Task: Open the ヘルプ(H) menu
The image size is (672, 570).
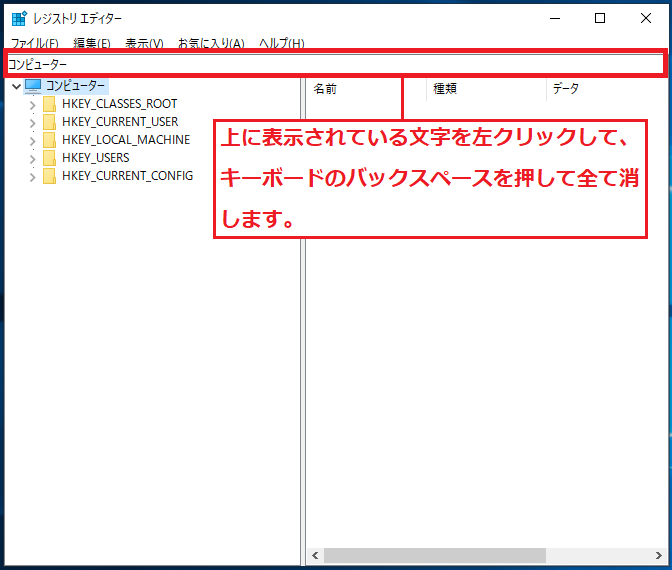Action: (x=282, y=43)
